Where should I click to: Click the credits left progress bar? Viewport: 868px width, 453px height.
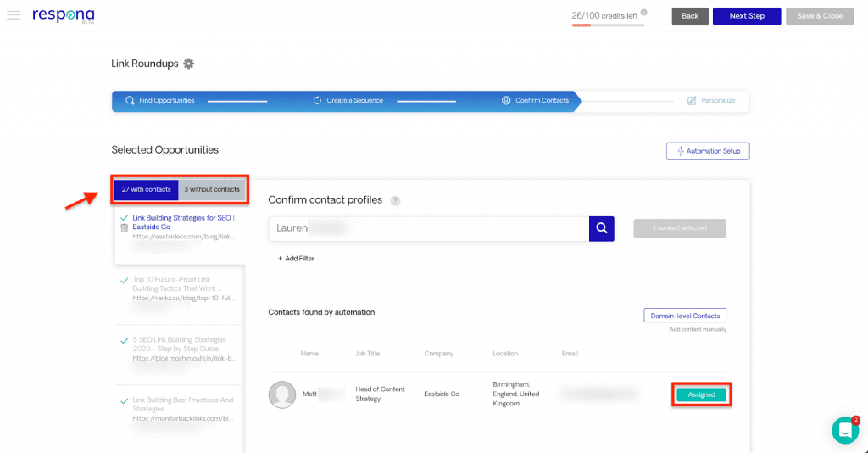(608, 25)
